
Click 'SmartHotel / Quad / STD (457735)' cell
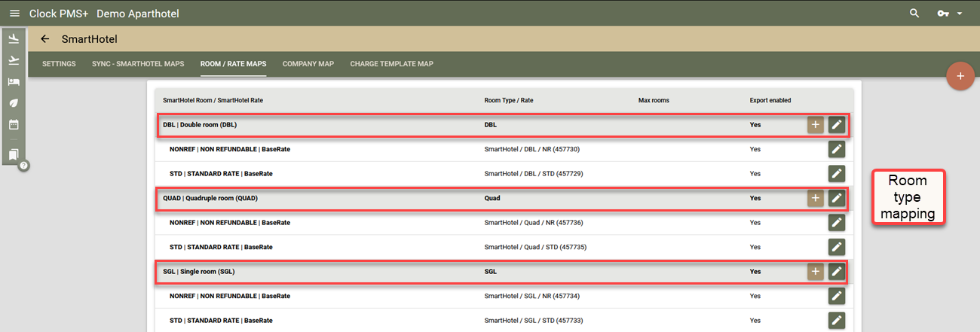point(534,247)
